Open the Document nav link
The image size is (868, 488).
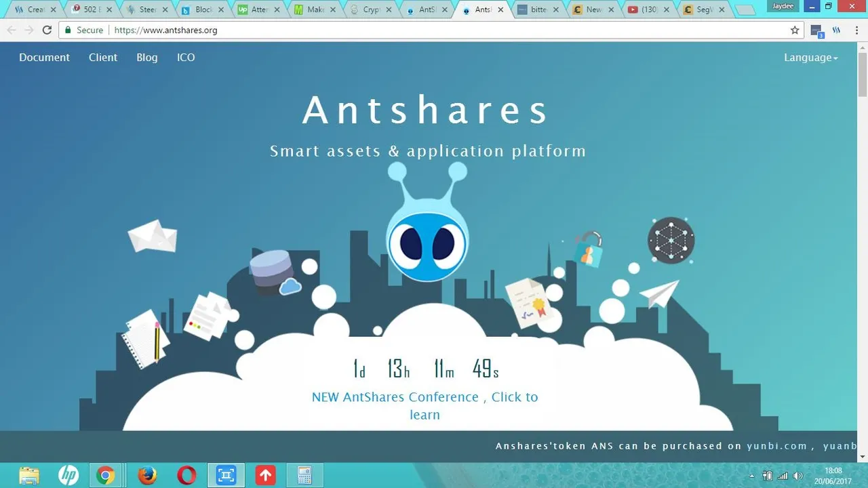tap(44, 58)
